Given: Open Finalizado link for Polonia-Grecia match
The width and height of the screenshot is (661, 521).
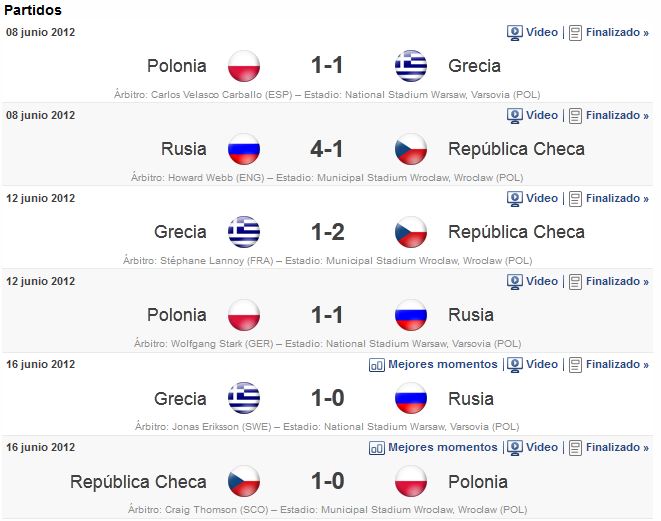Looking at the screenshot, I should [x=617, y=32].
